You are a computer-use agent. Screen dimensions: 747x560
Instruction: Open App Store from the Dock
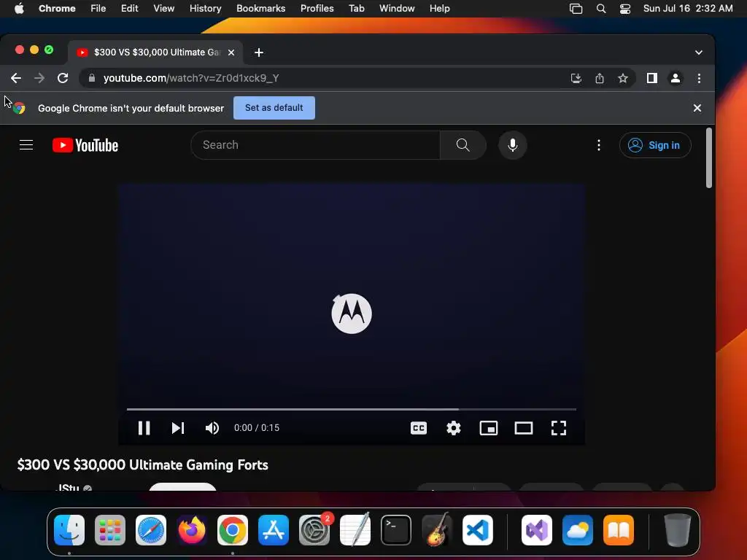[274, 530]
